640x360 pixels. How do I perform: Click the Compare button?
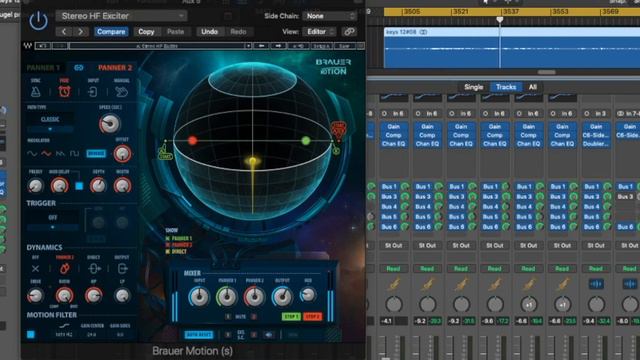point(111,31)
